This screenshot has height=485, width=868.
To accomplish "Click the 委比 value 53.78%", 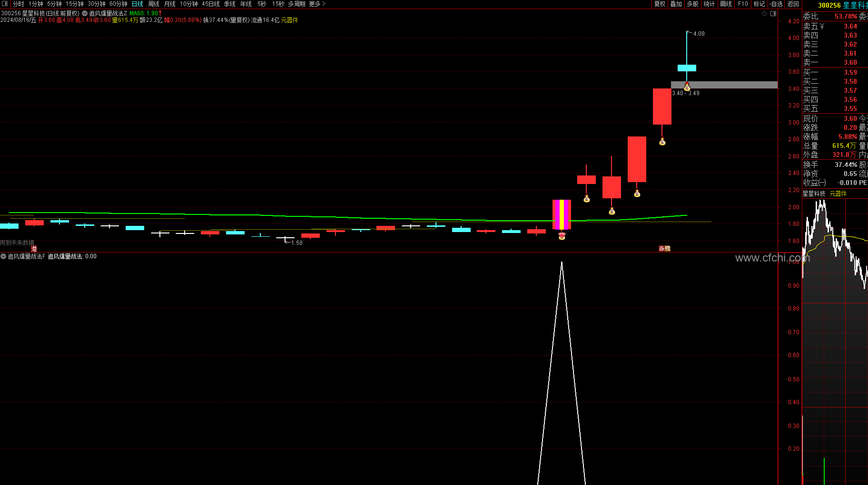I will tap(846, 17).
